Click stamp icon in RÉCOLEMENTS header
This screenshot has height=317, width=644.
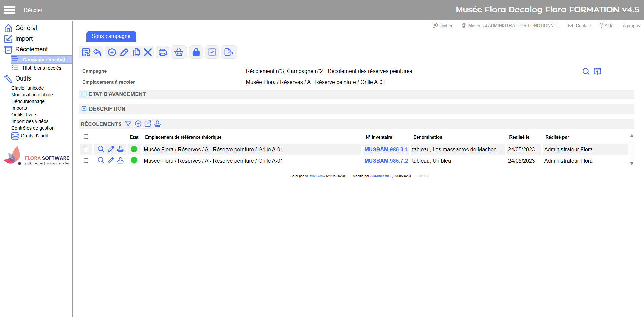pos(157,124)
